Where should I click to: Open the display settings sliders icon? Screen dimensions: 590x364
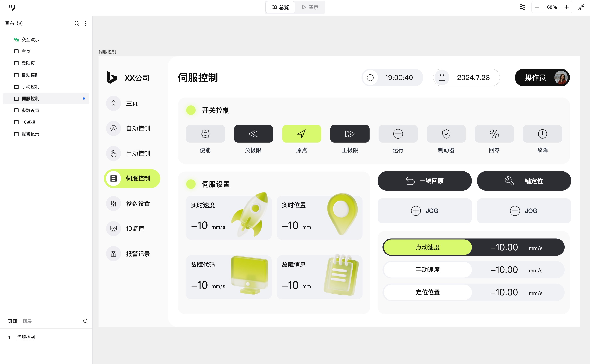[x=522, y=7]
